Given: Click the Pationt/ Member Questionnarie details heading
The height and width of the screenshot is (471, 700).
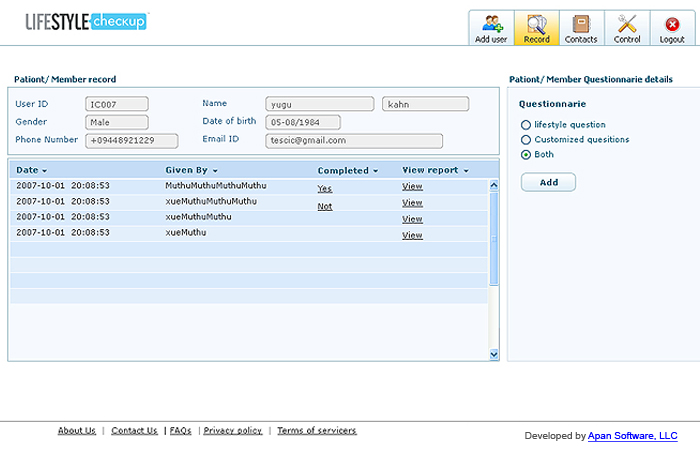Looking at the screenshot, I should click(591, 79).
